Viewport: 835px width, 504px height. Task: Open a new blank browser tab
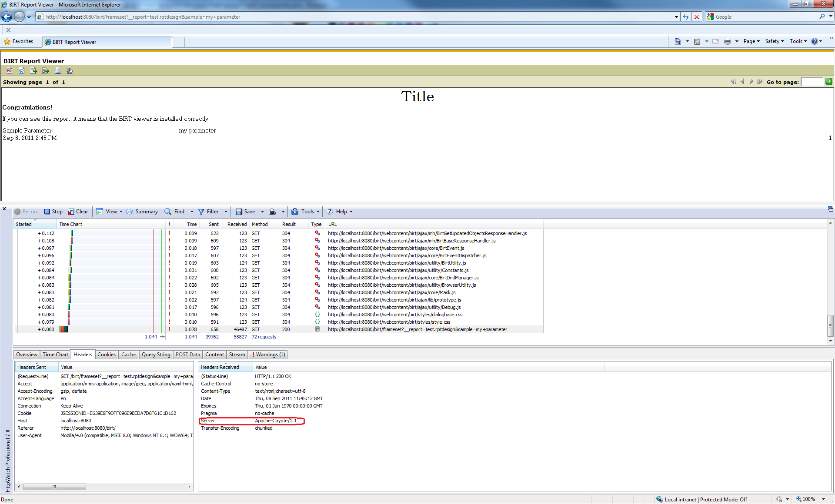point(178,42)
